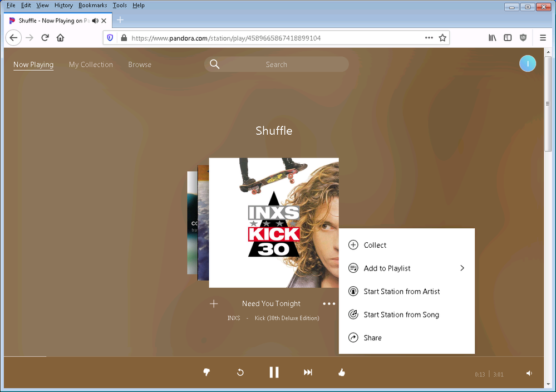Skip to the next song
This screenshot has height=392, width=556.
click(308, 373)
